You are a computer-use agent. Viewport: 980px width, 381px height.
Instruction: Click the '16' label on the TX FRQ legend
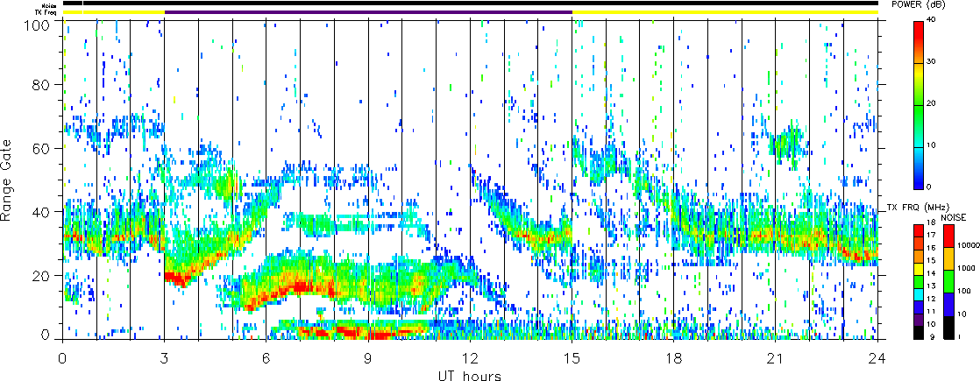[931, 248]
